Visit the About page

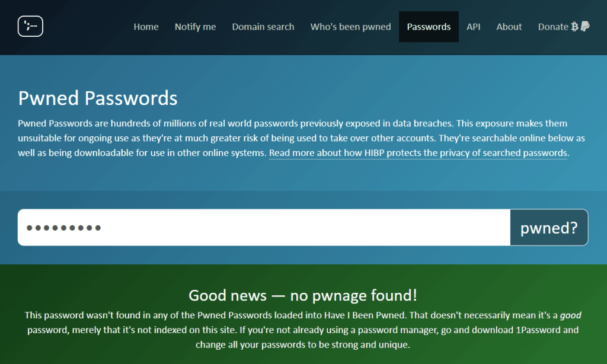pyautogui.click(x=509, y=27)
